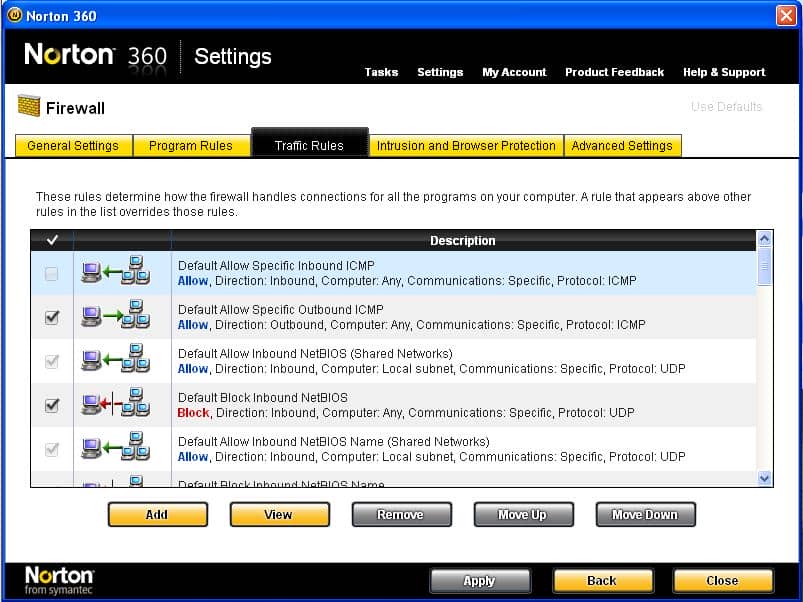Select 'Default Allow Inbound NetBIOS Name (Shared Networks)' text

click(333, 442)
